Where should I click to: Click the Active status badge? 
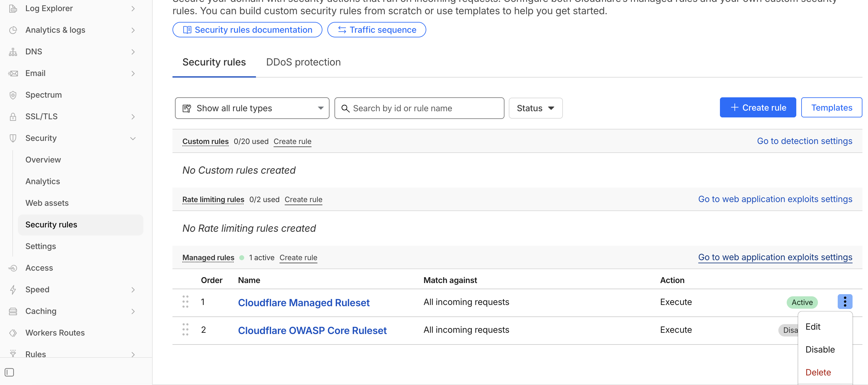(802, 302)
